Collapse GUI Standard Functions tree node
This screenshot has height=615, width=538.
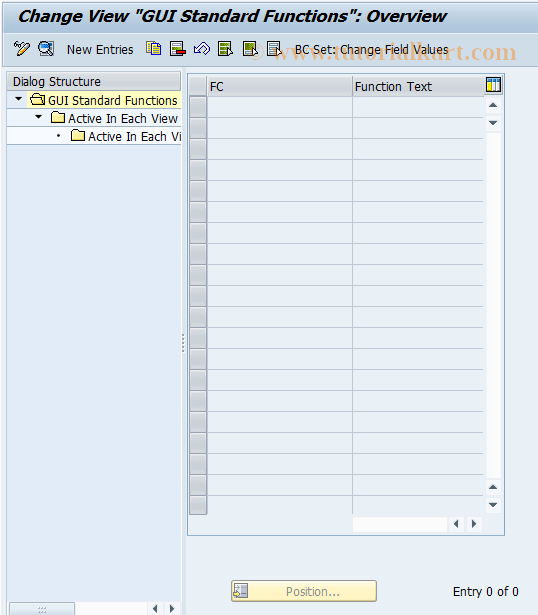(18, 99)
